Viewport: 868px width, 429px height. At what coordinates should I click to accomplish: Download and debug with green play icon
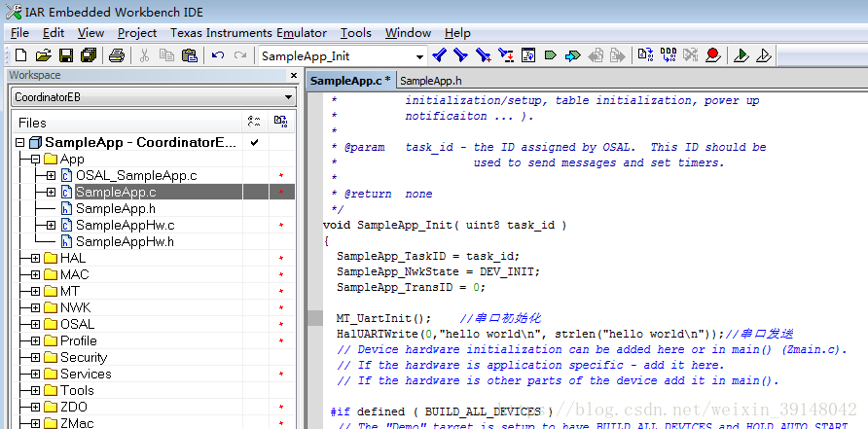click(741, 55)
